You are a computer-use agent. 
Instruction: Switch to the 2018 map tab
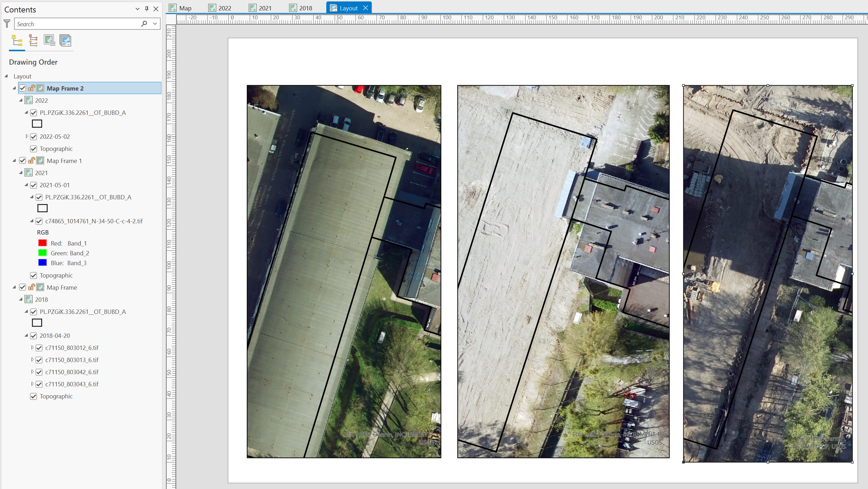click(301, 8)
